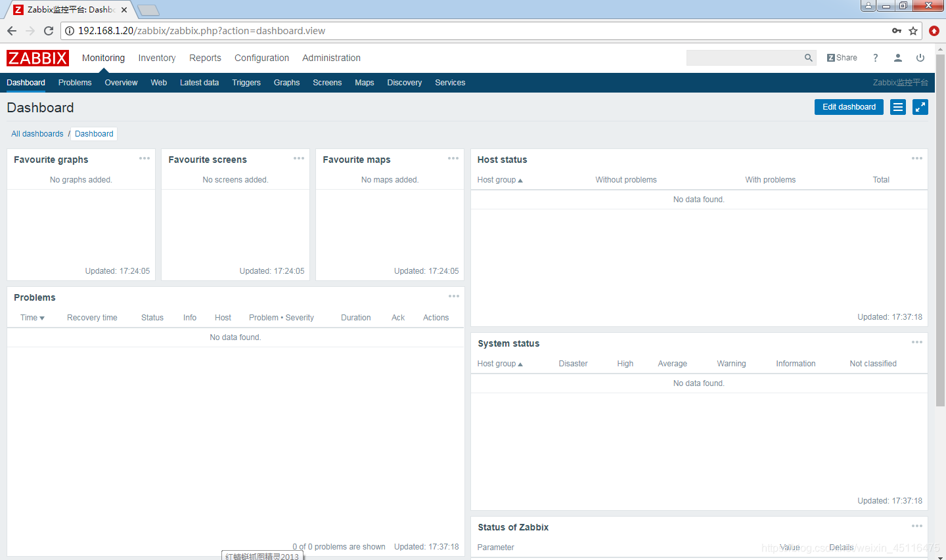Open a new browser tab

[148, 10]
